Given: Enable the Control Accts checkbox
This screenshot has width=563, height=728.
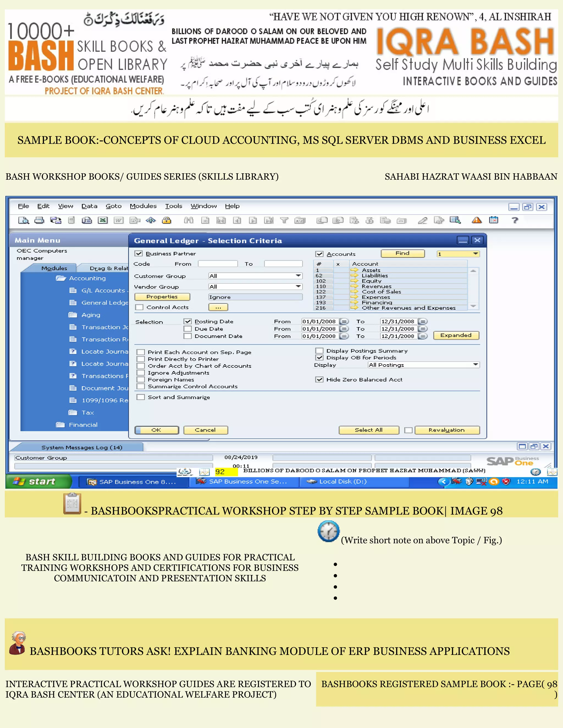Looking at the screenshot, I should (139, 307).
